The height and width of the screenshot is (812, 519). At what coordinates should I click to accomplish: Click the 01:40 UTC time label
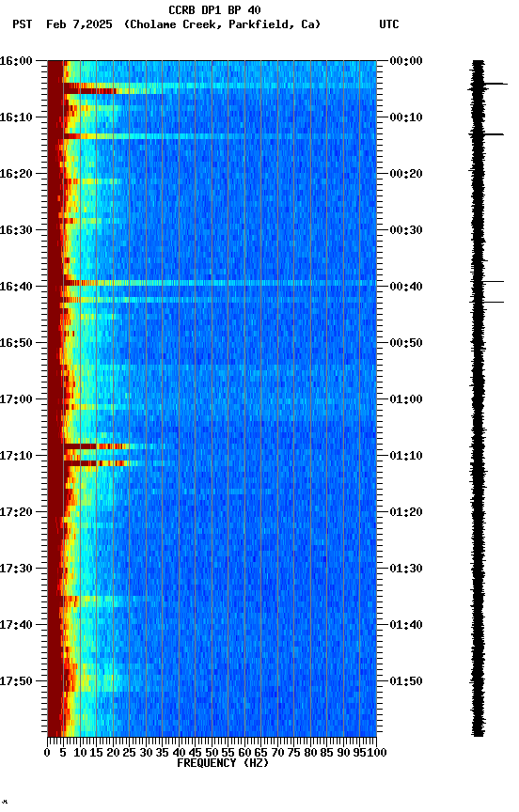click(x=406, y=625)
